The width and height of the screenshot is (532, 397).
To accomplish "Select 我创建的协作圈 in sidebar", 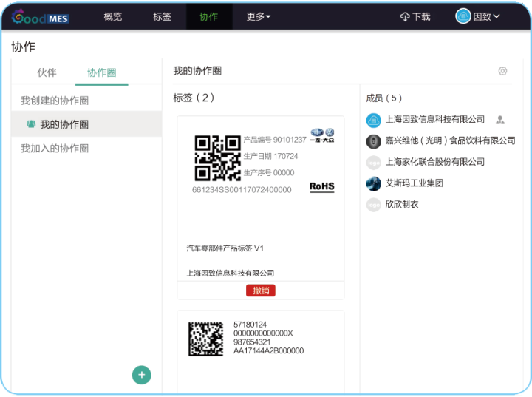I will 55,101.
